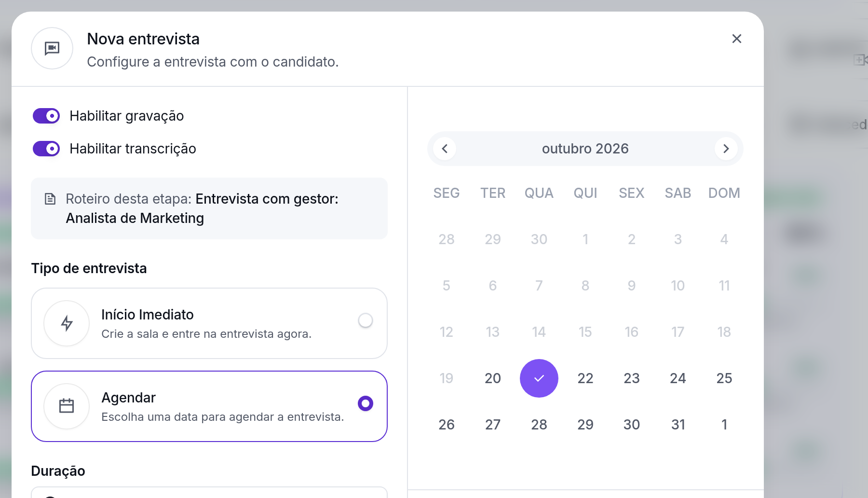Click the Agendar option title
The height and width of the screenshot is (498, 868).
point(129,398)
